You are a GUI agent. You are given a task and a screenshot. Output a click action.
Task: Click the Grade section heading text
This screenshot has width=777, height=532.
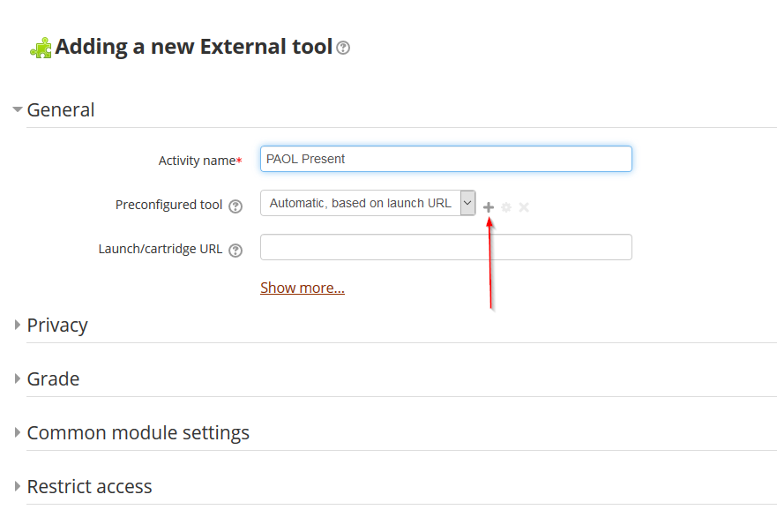53,378
